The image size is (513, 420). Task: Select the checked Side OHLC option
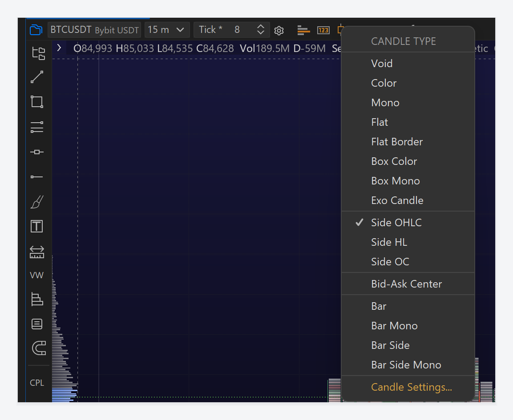[408, 223]
